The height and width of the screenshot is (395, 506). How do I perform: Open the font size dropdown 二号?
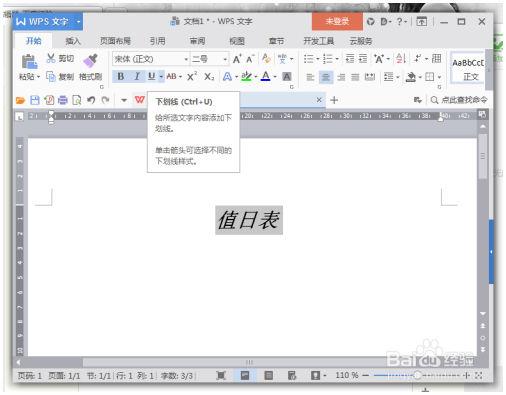225,59
